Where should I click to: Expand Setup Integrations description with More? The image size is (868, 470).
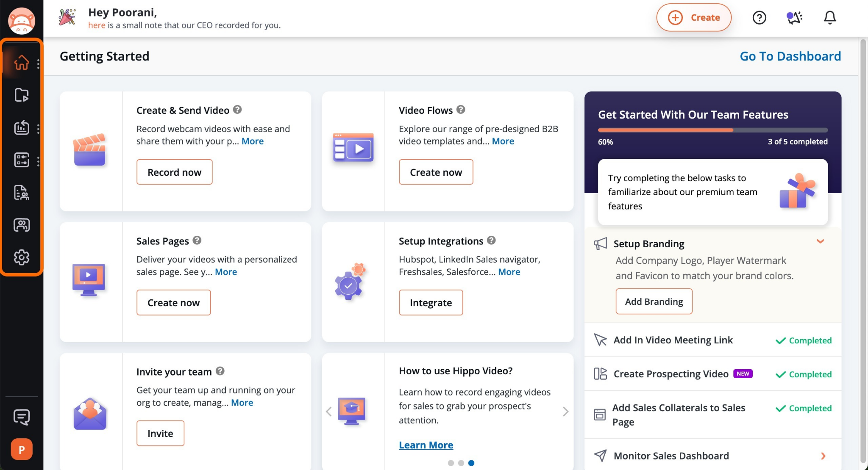pyautogui.click(x=509, y=272)
